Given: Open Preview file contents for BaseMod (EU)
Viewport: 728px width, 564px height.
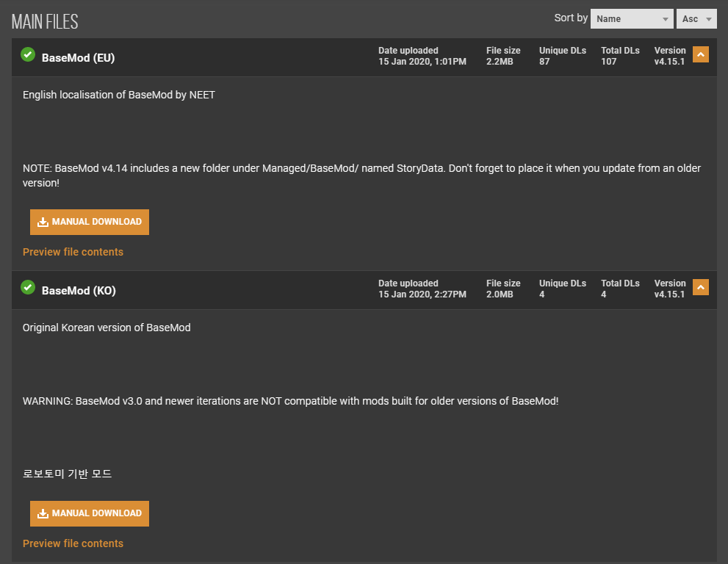Looking at the screenshot, I should [73, 252].
